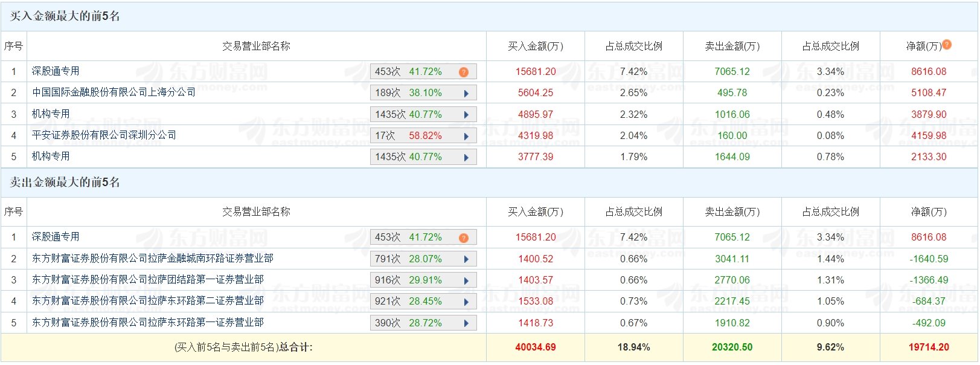Screen dimensions: 980x365
Task: Click 买入金额(万) header in buy table
Action: 536,46
